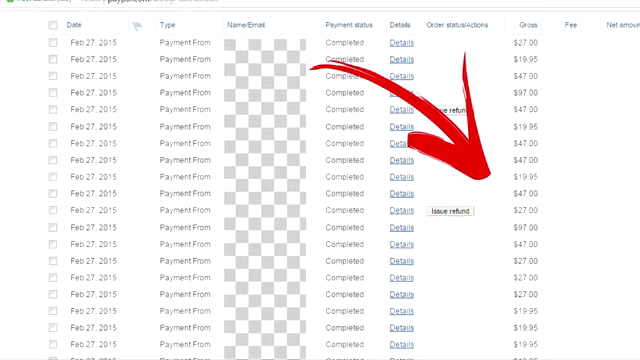Click the topmost $97.00 gross amount
This screenshot has height=360, width=640.
[x=526, y=93]
